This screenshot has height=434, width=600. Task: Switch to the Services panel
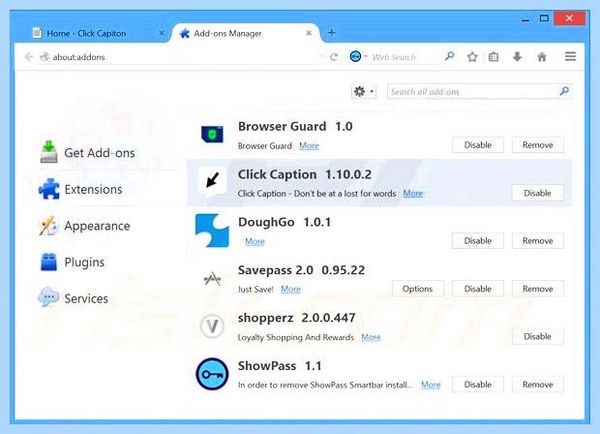coord(73,299)
